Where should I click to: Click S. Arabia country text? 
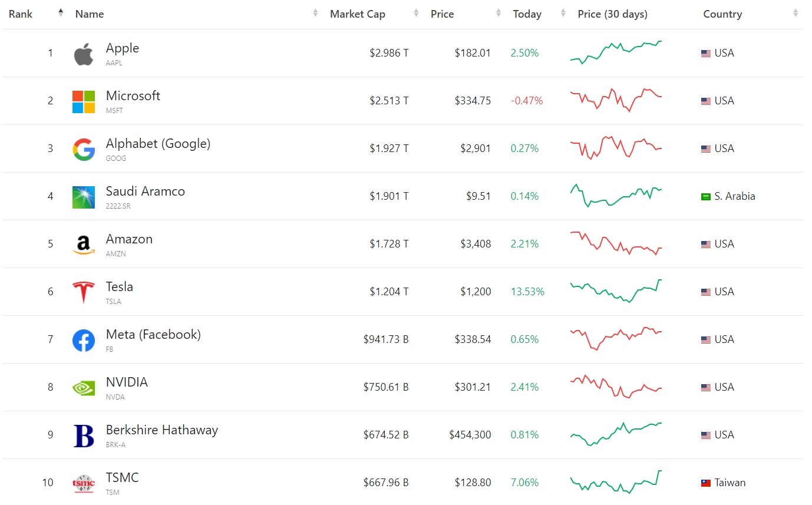735,197
